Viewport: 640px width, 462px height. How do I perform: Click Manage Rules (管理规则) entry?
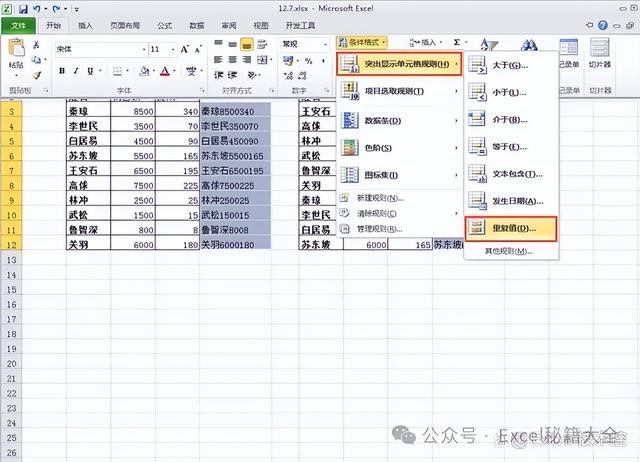pyautogui.click(x=399, y=229)
